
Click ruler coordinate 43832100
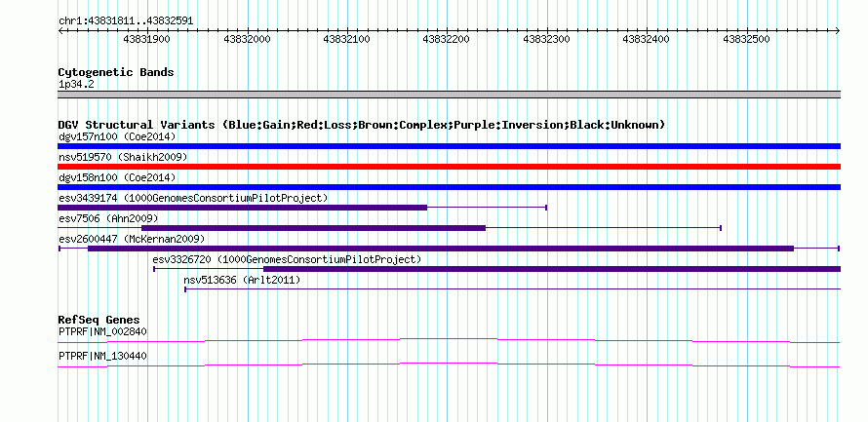347,39
